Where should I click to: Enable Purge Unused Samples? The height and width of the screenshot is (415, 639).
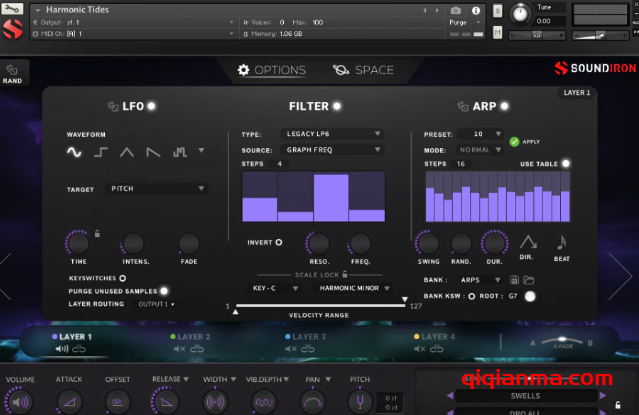pyautogui.click(x=163, y=291)
